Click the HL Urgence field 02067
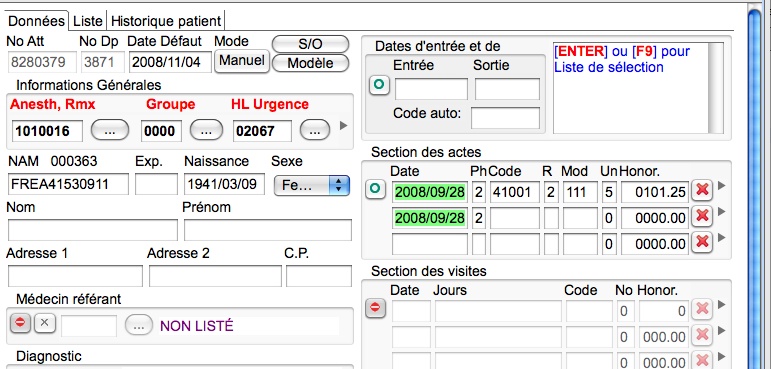 tap(262, 131)
